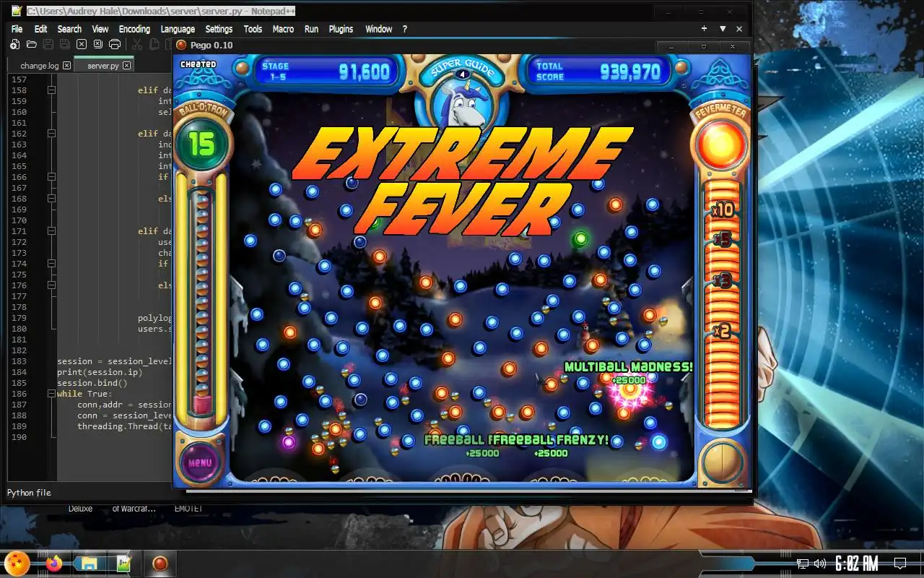Open the Window menu
924x578 pixels.
pyautogui.click(x=378, y=29)
